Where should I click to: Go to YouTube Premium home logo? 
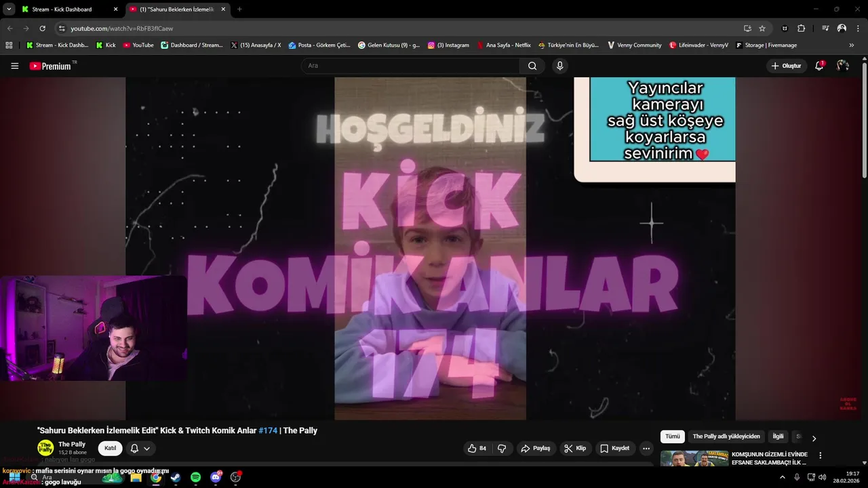pos(51,66)
